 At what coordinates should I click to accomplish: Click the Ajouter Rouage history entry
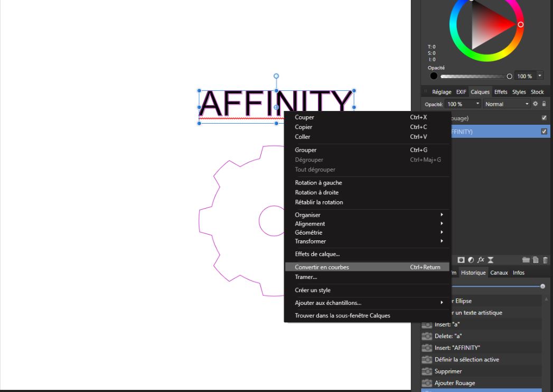pyautogui.click(x=481, y=383)
